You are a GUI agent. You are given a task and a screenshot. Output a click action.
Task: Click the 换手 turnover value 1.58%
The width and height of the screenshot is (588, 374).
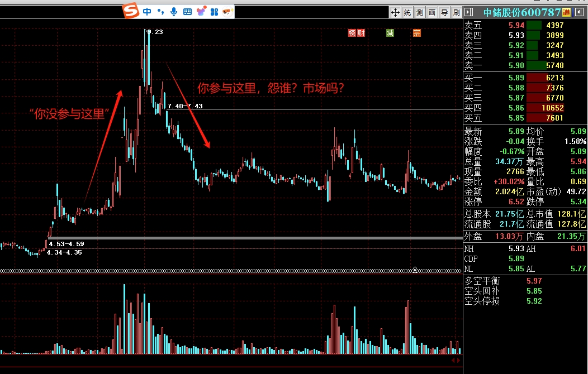575,142
